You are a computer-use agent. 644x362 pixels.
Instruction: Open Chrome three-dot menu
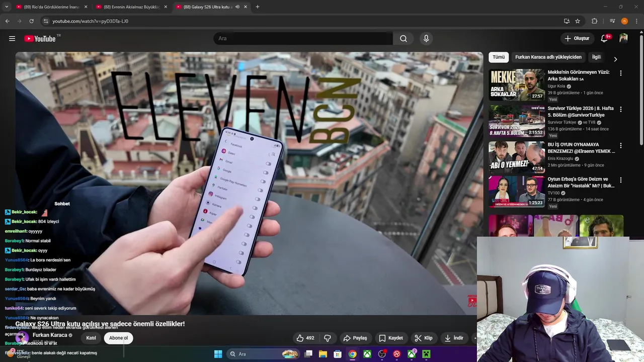click(x=636, y=21)
